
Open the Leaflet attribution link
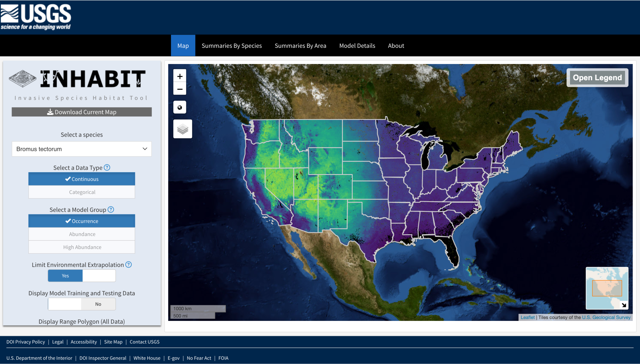pyautogui.click(x=527, y=317)
